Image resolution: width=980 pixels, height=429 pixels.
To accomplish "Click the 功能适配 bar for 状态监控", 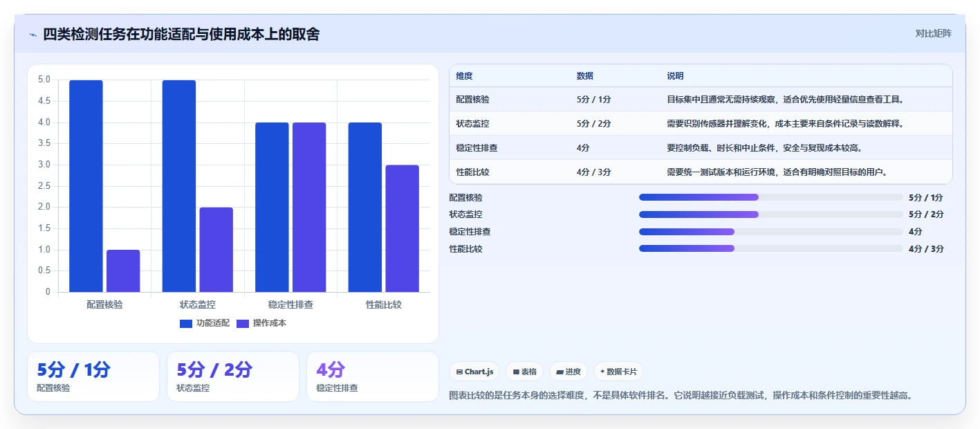I will pyautogui.click(x=179, y=186).
